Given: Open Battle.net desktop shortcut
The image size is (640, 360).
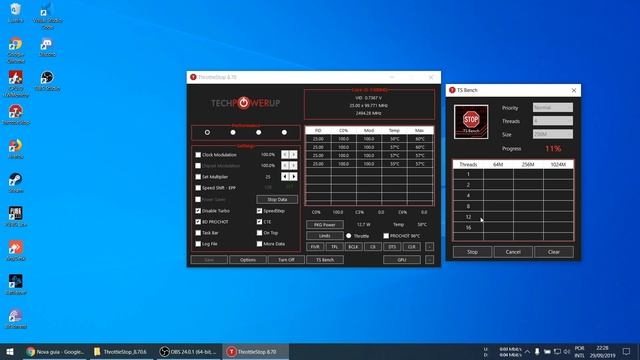Looking at the screenshot, I should 16,285.
